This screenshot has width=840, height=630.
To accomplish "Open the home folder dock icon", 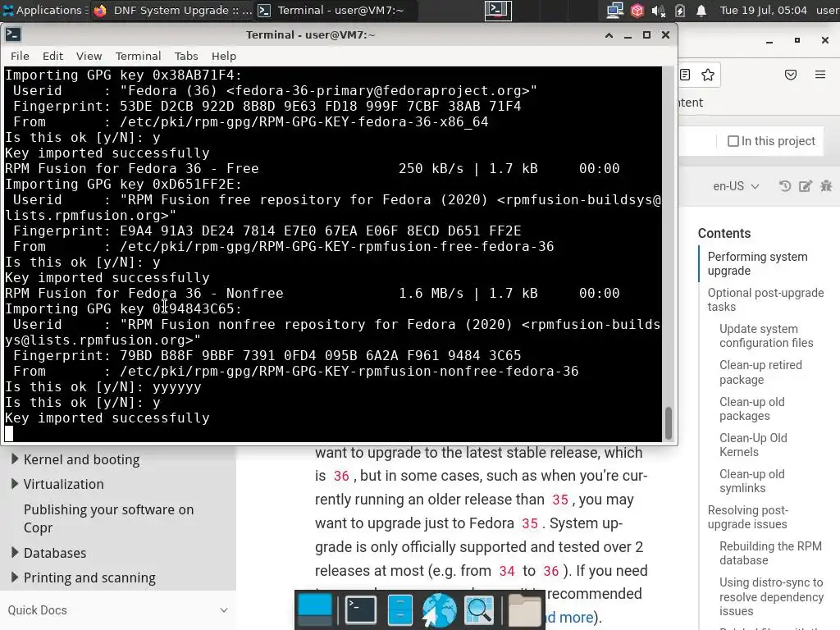I will [524, 609].
